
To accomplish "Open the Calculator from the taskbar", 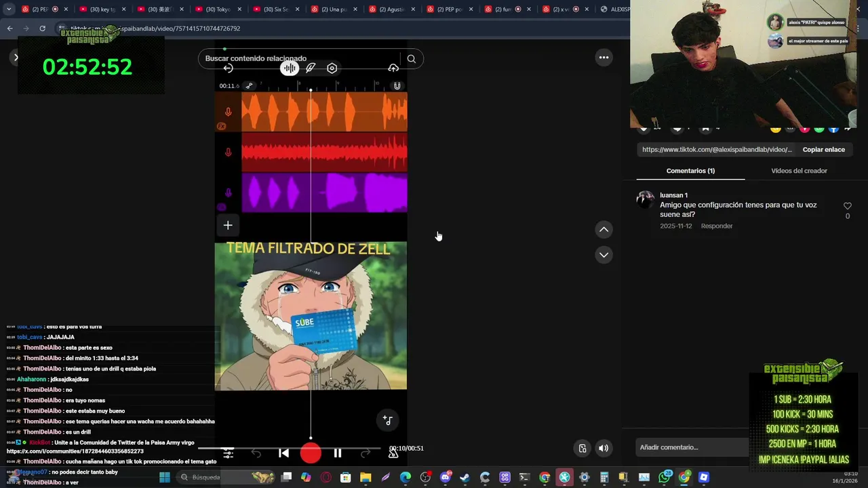I will pyautogui.click(x=604, y=477).
